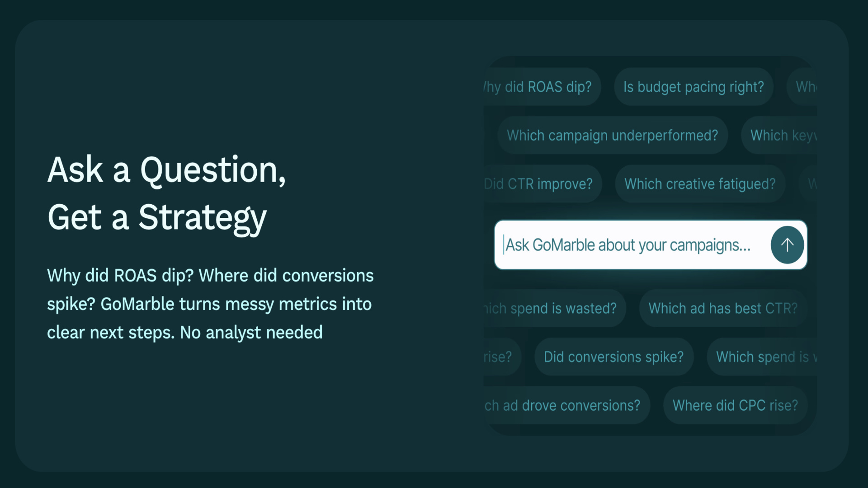The width and height of the screenshot is (868, 488).
Task: Pick the 'spend is wasted?' chip beside best CTR
Action: (x=552, y=308)
